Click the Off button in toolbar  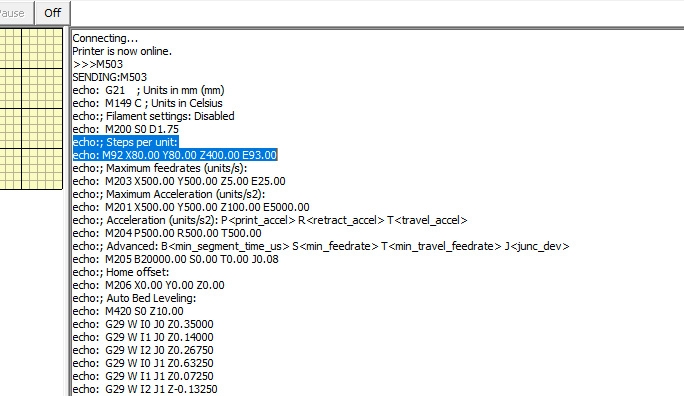(x=52, y=13)
